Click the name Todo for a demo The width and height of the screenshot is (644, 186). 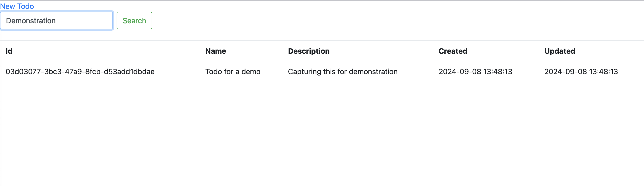[x=233, y=72]
